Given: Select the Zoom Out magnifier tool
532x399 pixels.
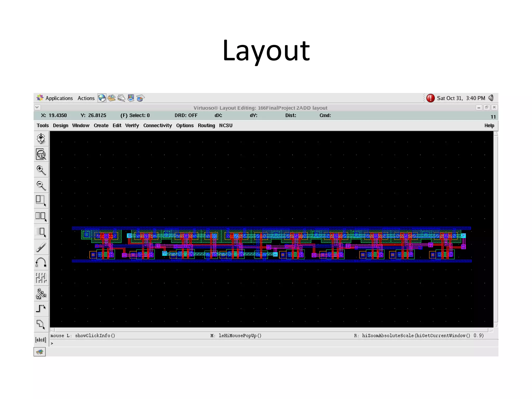Looking at the screenshot, I should click(x=41, y=185).
